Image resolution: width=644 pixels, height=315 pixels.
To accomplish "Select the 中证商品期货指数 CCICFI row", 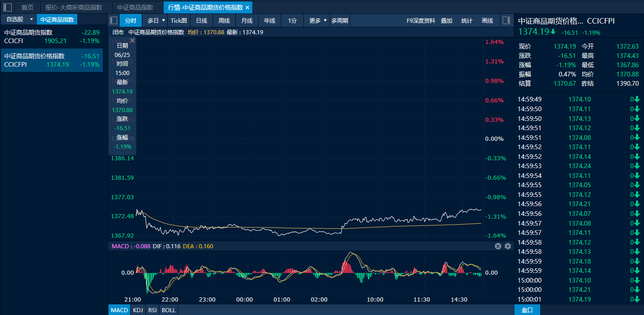I will (x=51, y=37).
